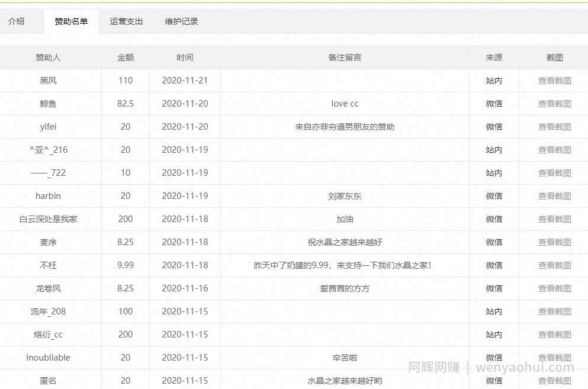588x389 pixels.
Task: Click the amount 100
Action: pyautogui.click(x=126, y=311)
